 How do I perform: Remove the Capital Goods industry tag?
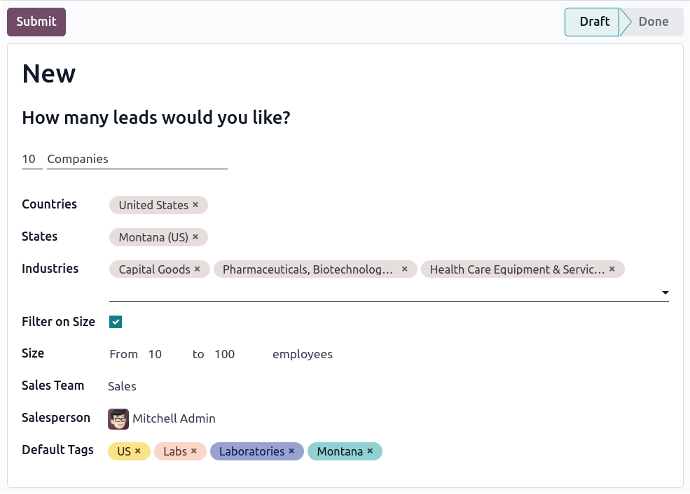click(x=197, y=269)
